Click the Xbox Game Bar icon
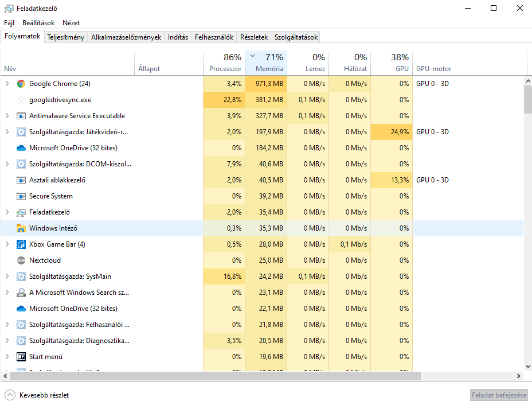This screenshot has width=532, height=409. pos(21,244)
